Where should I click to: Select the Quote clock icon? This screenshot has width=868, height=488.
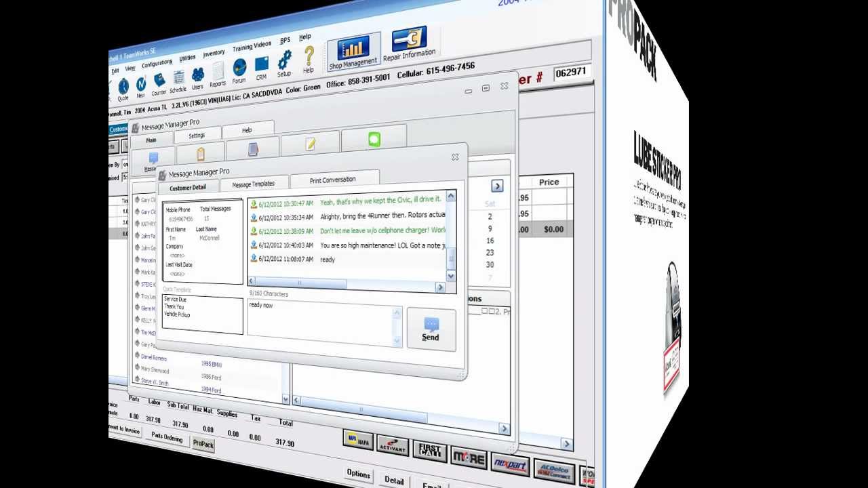click(123, 87)
